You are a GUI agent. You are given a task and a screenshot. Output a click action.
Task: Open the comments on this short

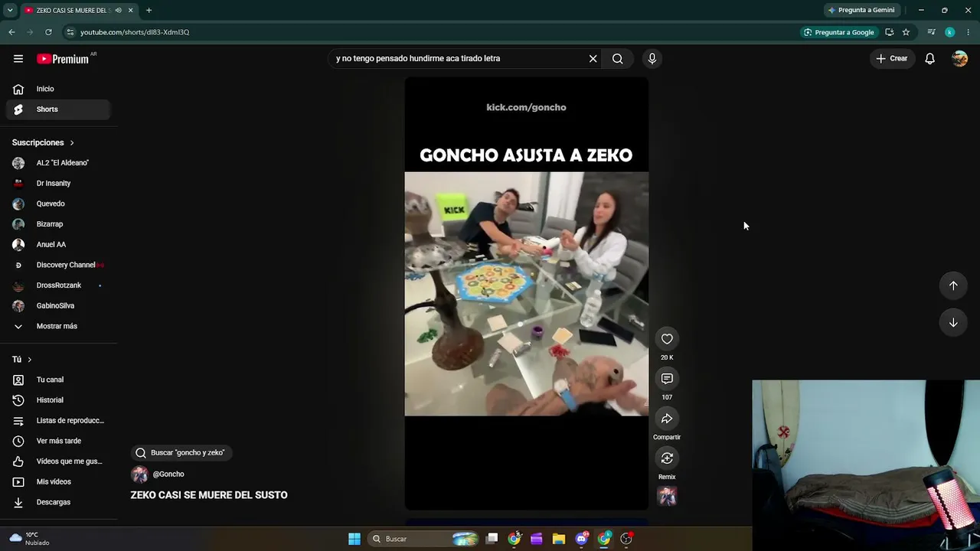tap(667, 379)
